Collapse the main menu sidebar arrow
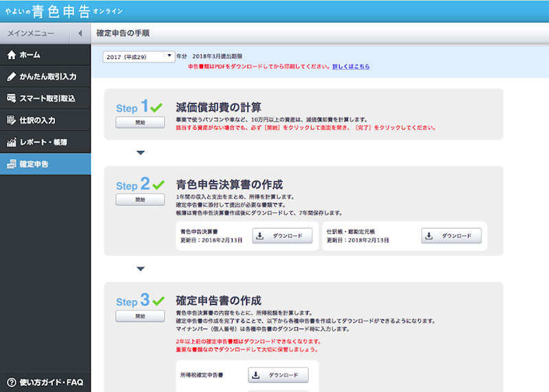The height and width of the screenshot is (392, 549). click(x=80, y=33)
